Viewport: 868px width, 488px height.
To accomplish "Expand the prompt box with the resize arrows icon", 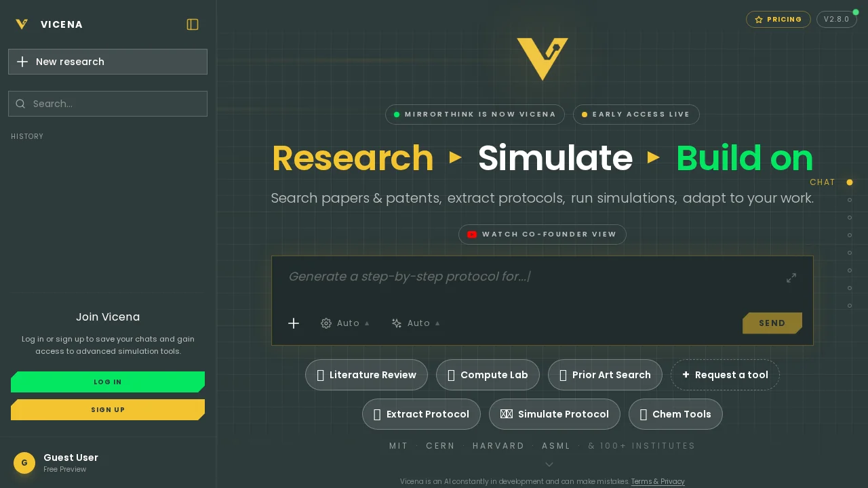I will point(791,278).
